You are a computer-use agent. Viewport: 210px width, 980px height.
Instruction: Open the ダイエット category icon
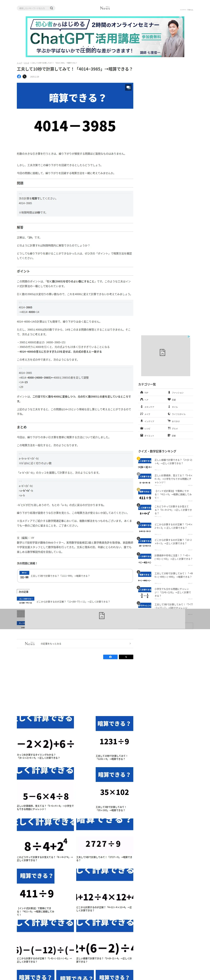coord(142,436)
